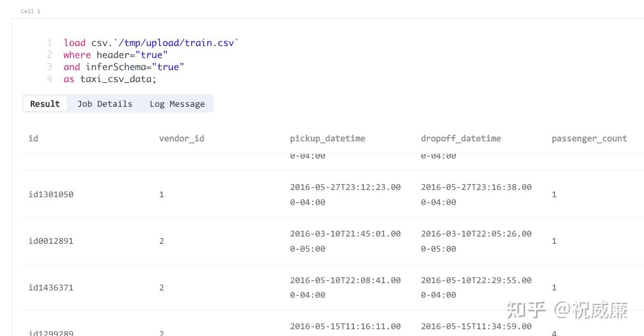644x336 pixels.
Task: Click passenger_count value in the id1436371 row
Action: [554, 287]
